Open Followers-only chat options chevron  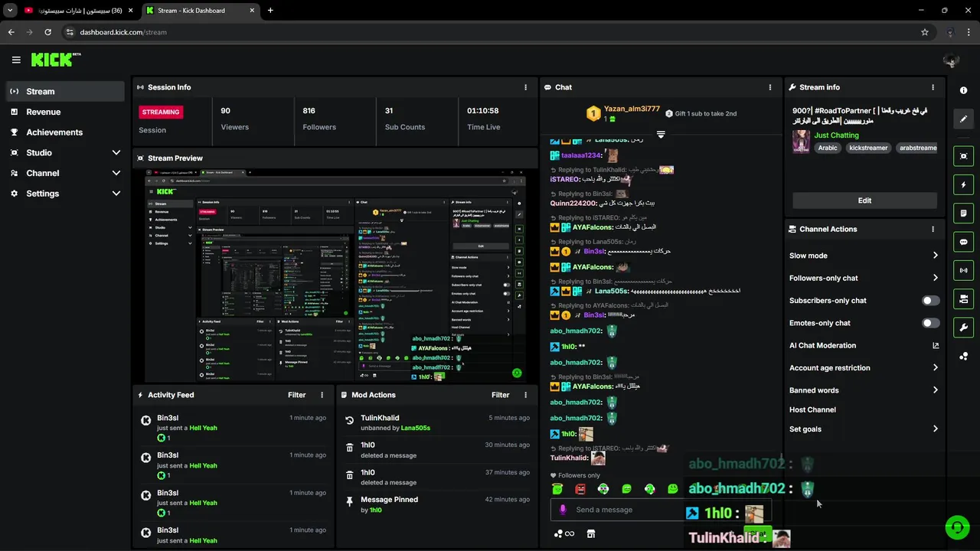click(x=935, y=278)
